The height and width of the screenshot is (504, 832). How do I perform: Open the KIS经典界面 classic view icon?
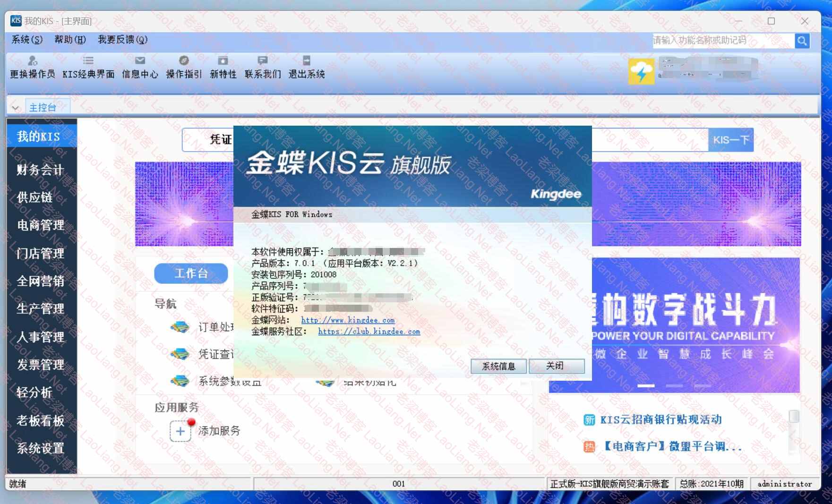coord(88,61)
